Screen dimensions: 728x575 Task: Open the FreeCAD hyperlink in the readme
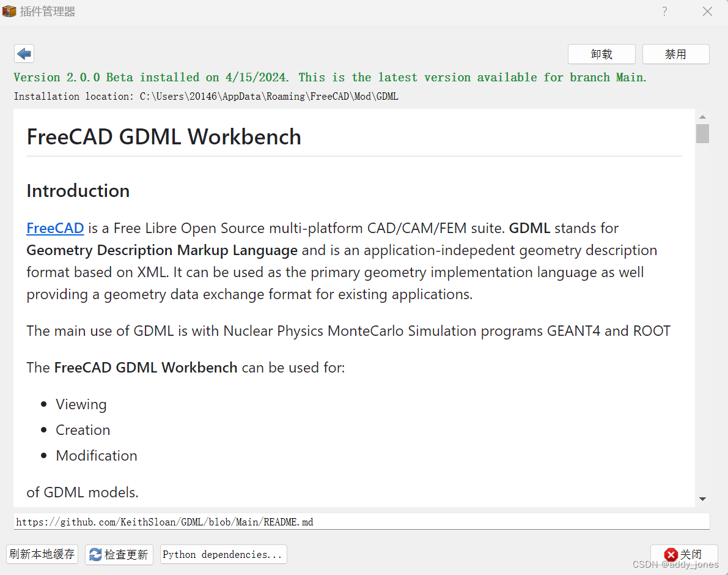55,228
